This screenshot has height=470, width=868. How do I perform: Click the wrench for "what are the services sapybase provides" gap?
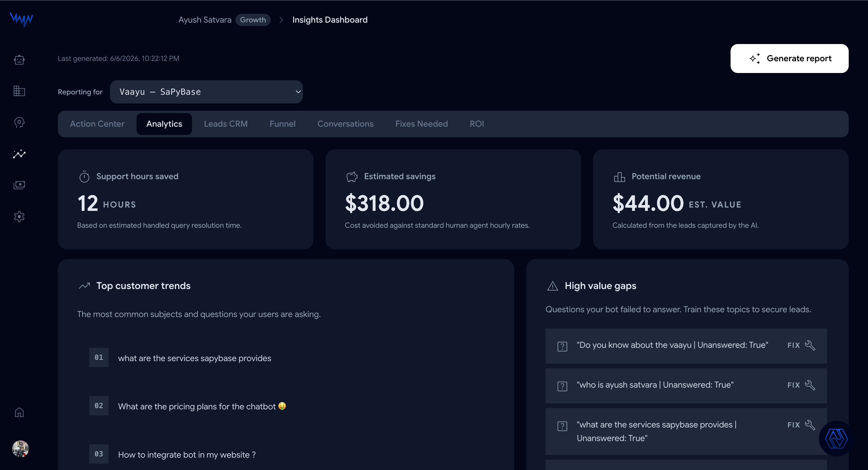[810, 425]
